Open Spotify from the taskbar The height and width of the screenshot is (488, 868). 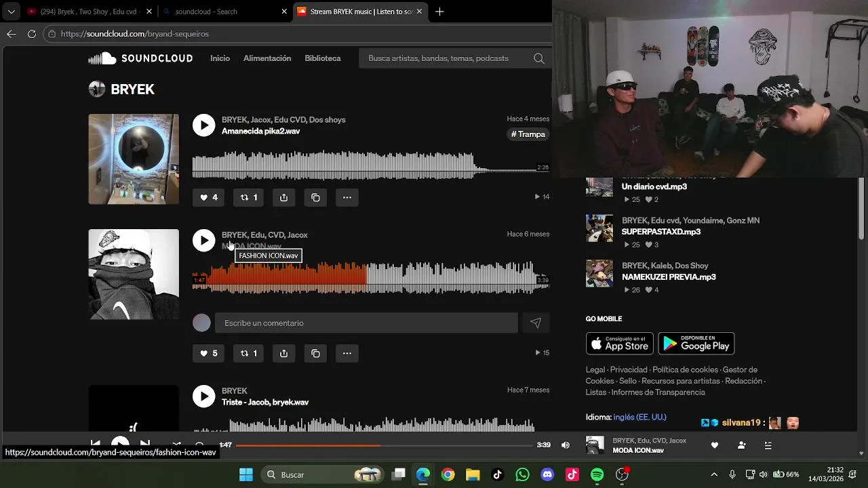597,474
